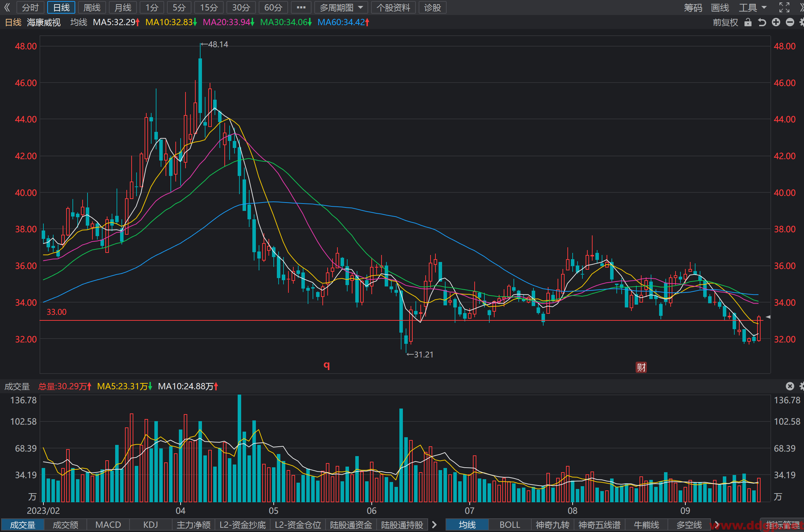
Task: Open the 个股资料 stock info
Action: pos(393,7)
